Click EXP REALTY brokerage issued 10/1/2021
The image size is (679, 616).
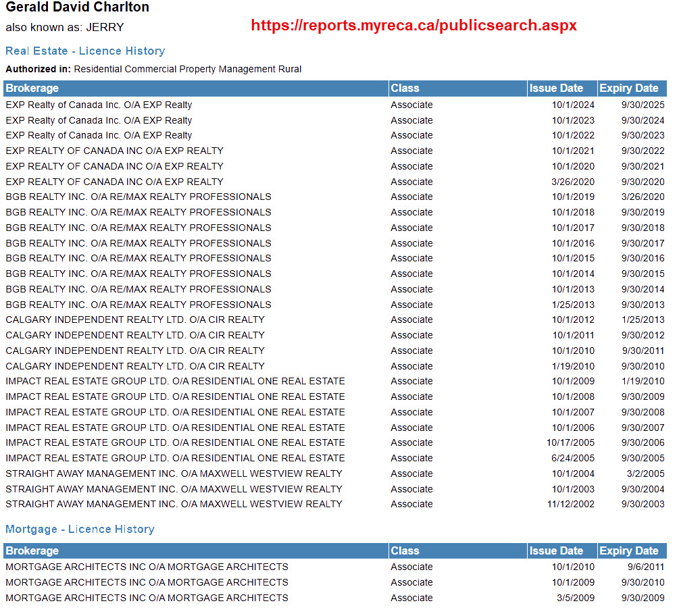(115, 151)
